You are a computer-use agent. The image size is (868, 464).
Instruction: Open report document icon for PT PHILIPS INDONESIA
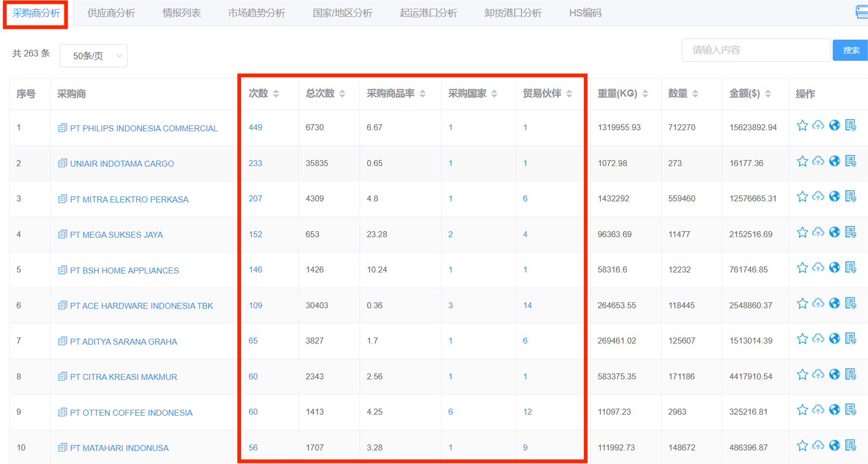[x=851, y=126]
